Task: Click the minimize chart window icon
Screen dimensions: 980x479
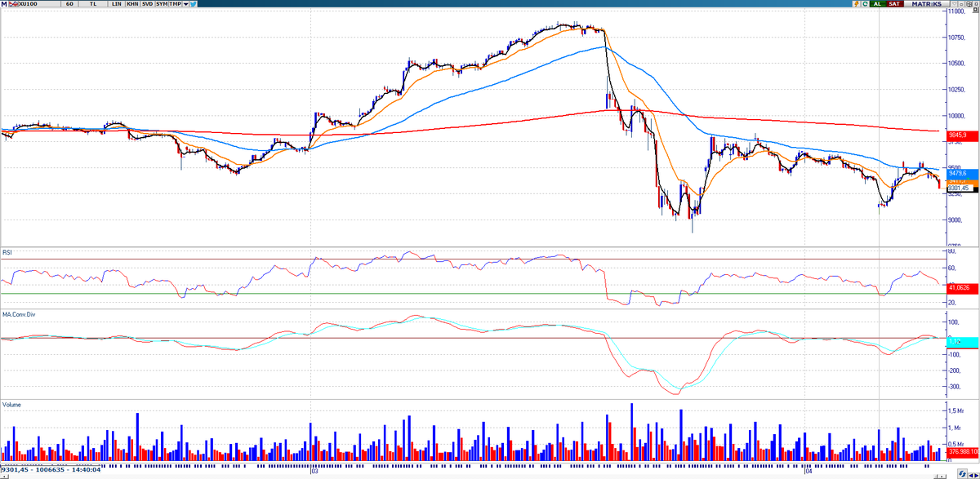Action: [x=961, y=4]
